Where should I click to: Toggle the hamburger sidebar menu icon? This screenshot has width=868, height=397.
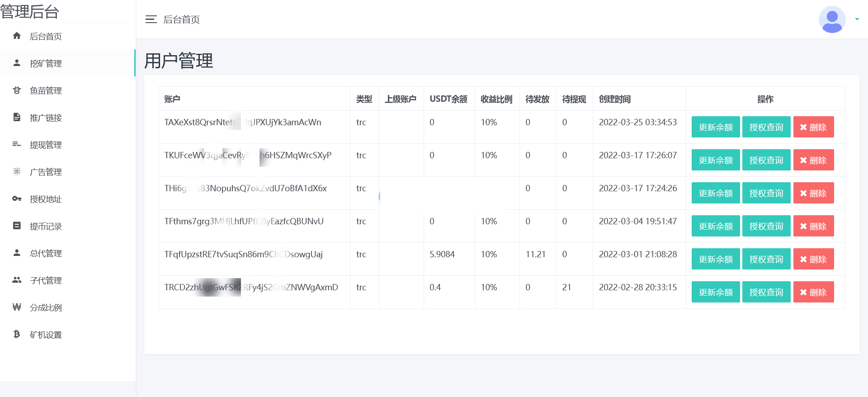pos(151,19)
